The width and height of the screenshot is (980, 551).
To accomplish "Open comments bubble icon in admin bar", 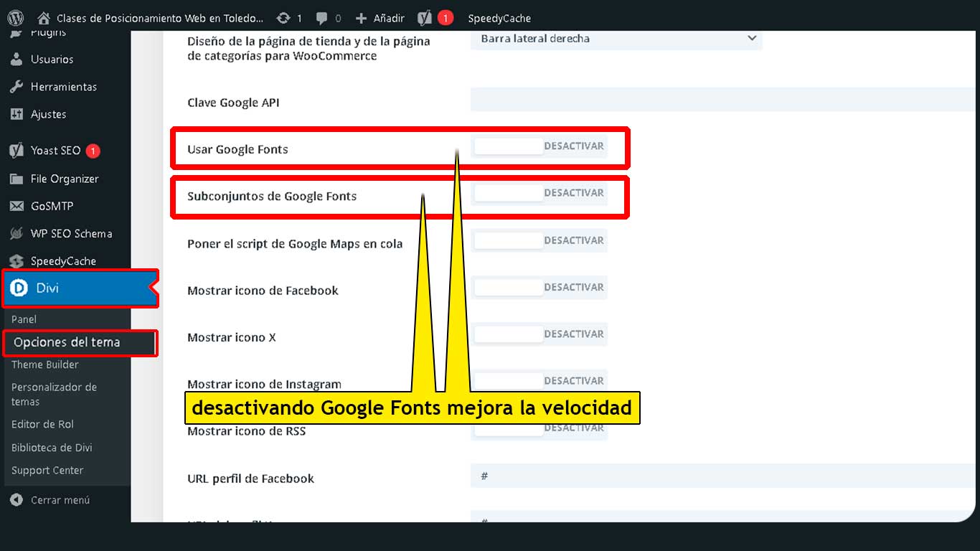I will tap(321, 18).
